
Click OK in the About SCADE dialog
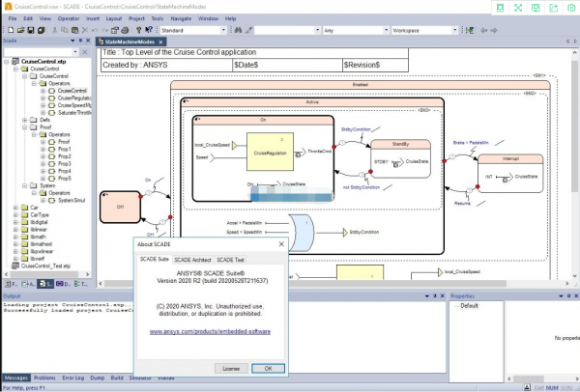(x=268, y=369)
